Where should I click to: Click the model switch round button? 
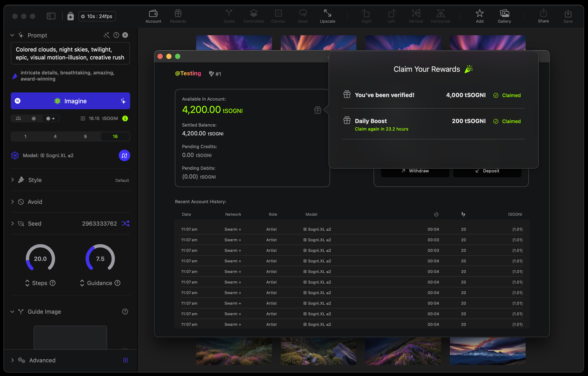[x=124, y=155]
